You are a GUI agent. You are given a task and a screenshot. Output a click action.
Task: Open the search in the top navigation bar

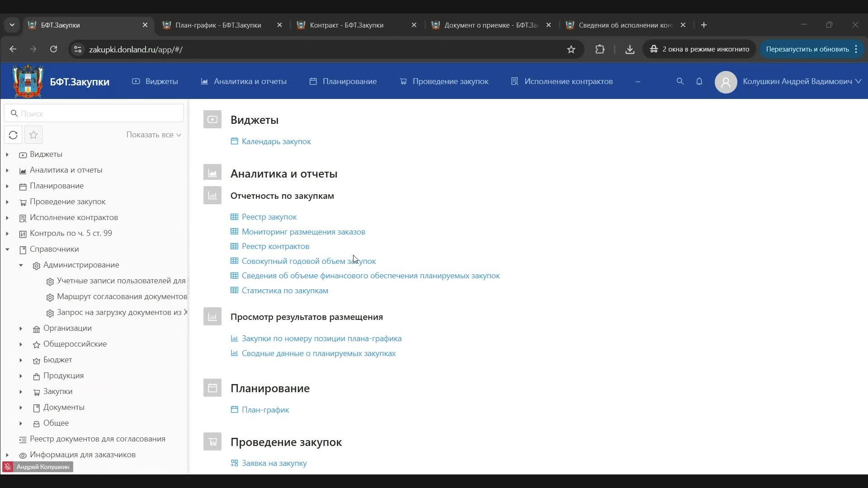pyautogui.click(x=680, y=81)
